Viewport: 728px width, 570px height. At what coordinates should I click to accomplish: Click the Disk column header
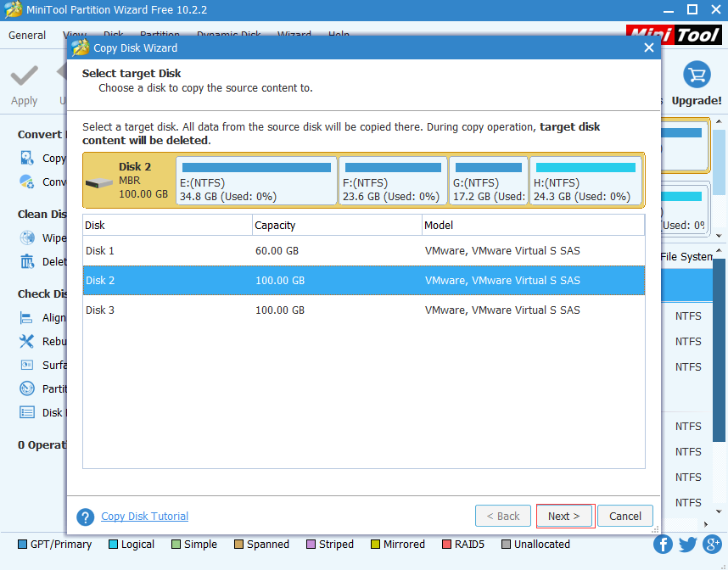coord(168,225)
